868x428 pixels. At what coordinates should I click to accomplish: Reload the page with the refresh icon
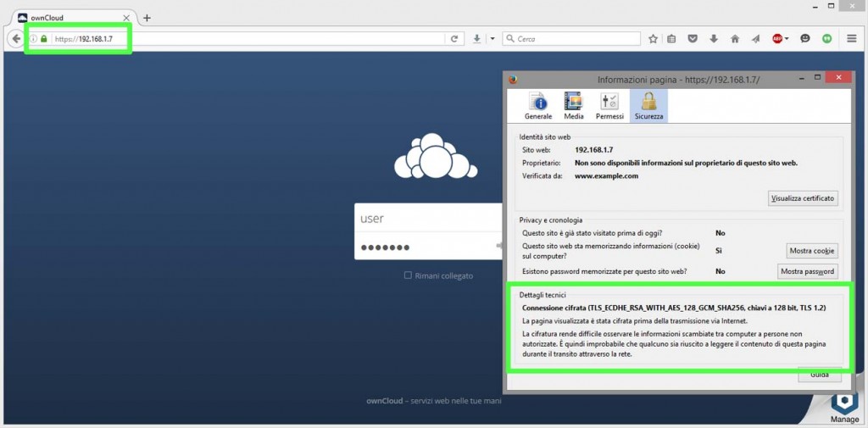pyautogui.click(x=454, y=39)
